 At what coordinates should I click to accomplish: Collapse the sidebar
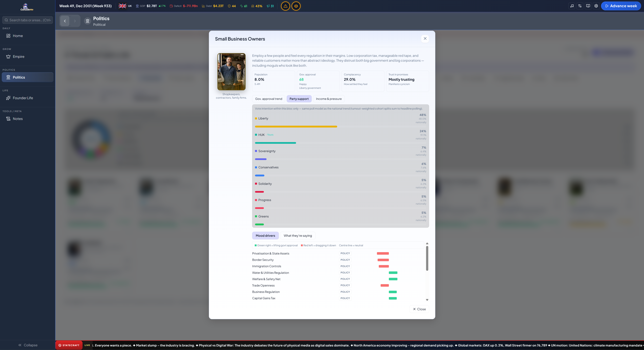pyautogui.click(x=28, y=345)
